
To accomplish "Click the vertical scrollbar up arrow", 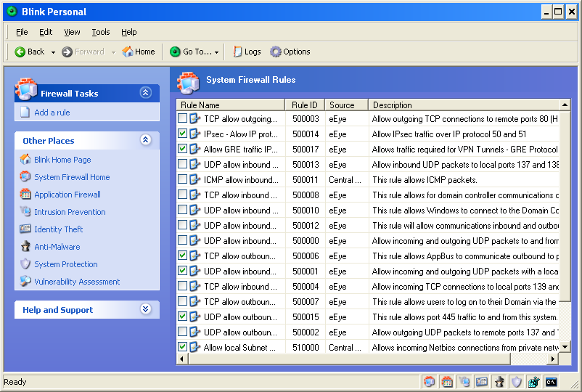I will click(x=565, y=105).
